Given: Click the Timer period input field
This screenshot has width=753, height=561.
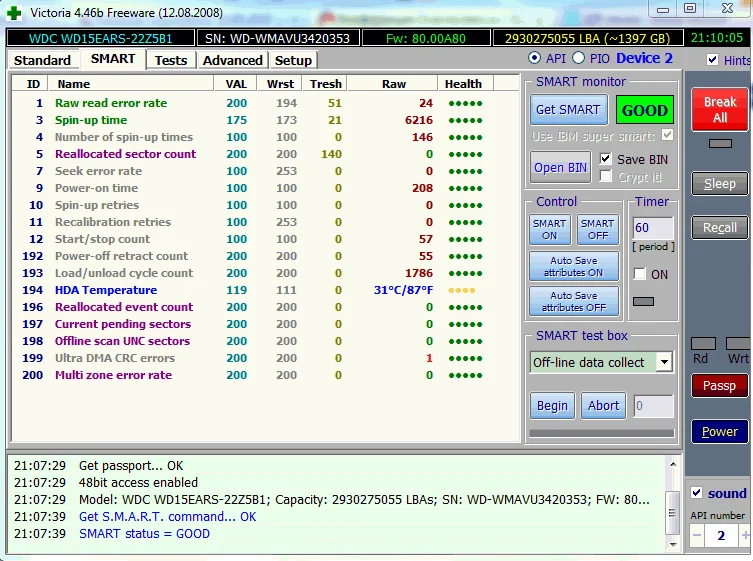Looking at the screenshot, I should tap(653, 228).
